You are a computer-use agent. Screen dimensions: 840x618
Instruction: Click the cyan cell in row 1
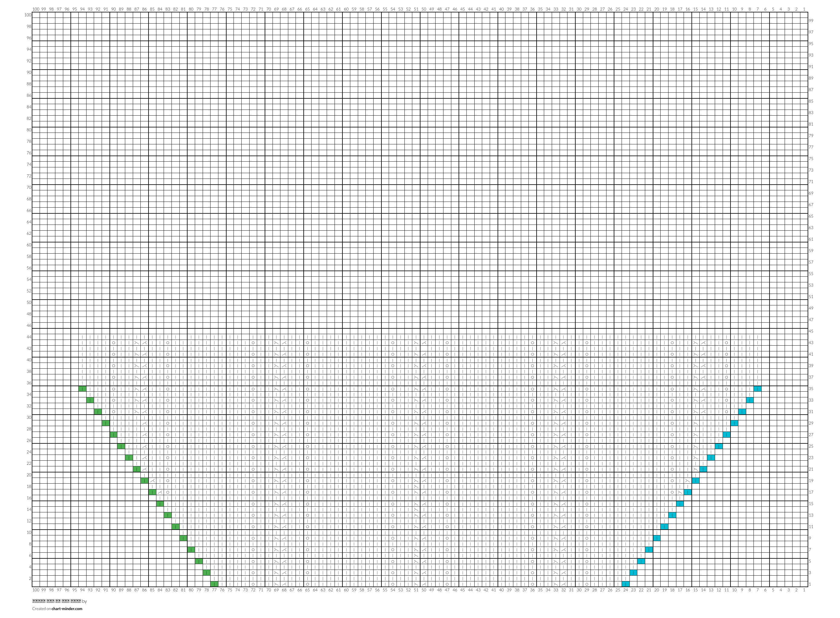click(x=626, y=584)
